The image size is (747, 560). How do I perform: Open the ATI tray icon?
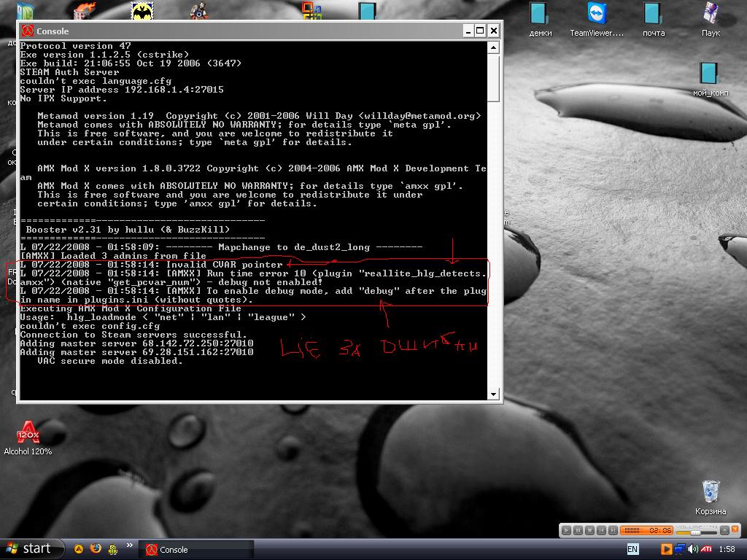click(706, 549)
